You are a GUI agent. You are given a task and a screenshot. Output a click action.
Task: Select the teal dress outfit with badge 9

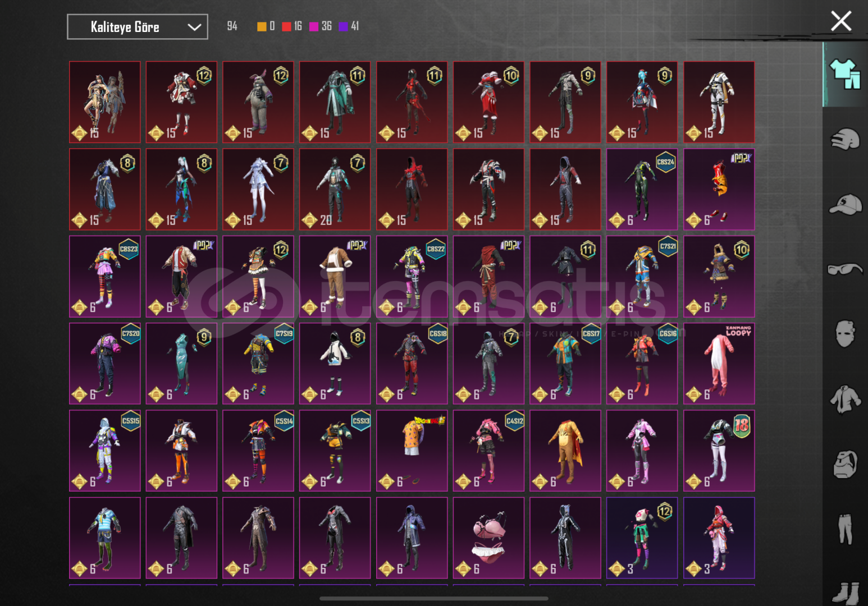coord(181,364)
